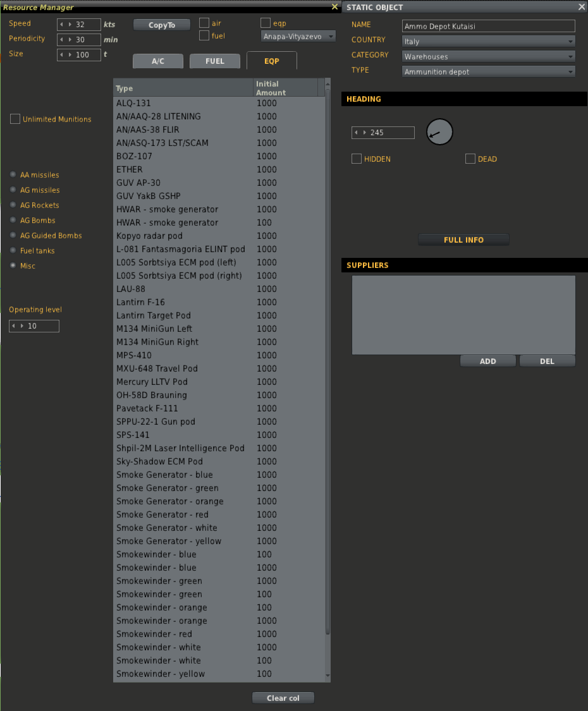Select Misc filter

(13, 265)
